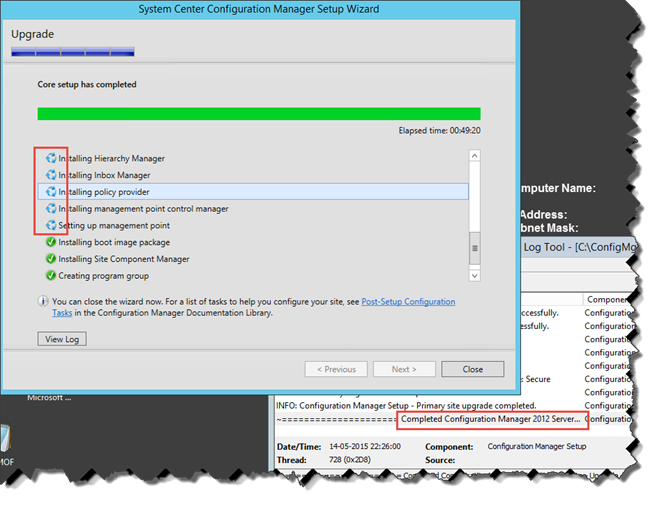Select Installing management point control manager row
This screenshot has height=507, width=664.
(253, 208)
